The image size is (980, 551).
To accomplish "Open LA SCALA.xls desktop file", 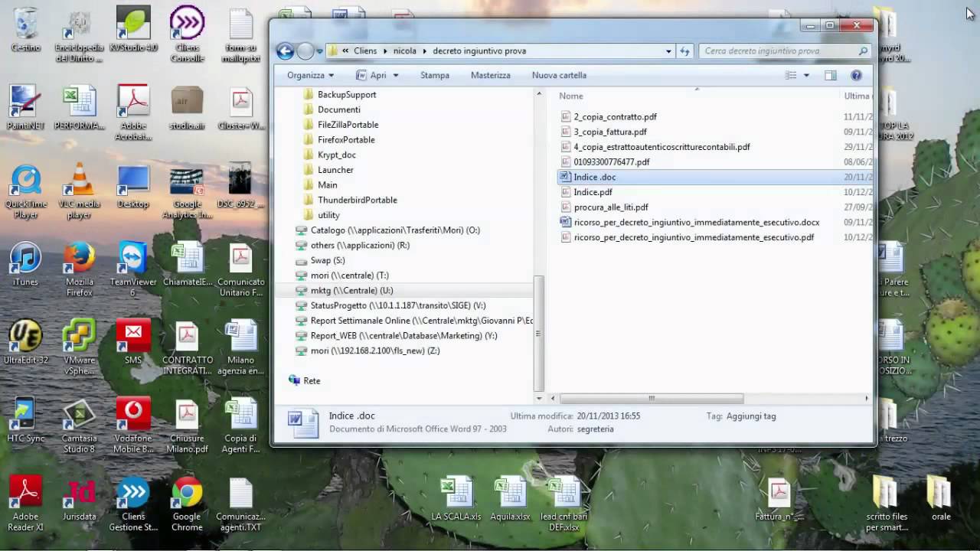I will [x=456, y=498].
